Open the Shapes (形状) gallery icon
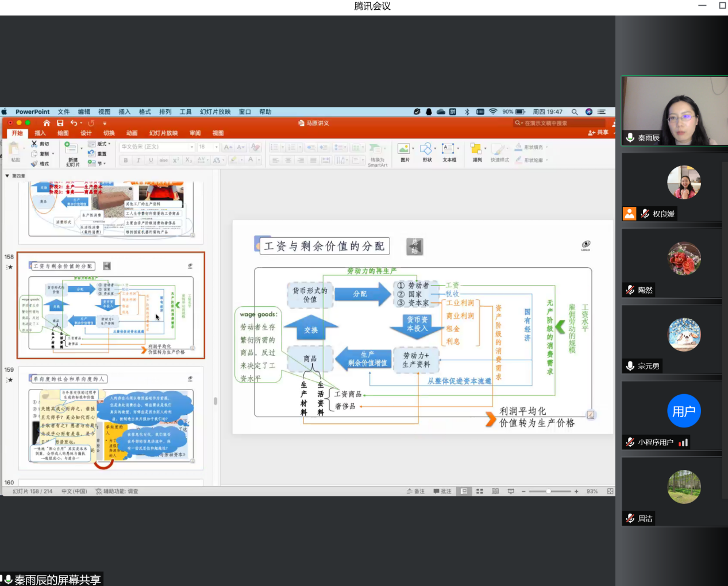The height and width of the screenshot is (586, 728). pos(427,151)
